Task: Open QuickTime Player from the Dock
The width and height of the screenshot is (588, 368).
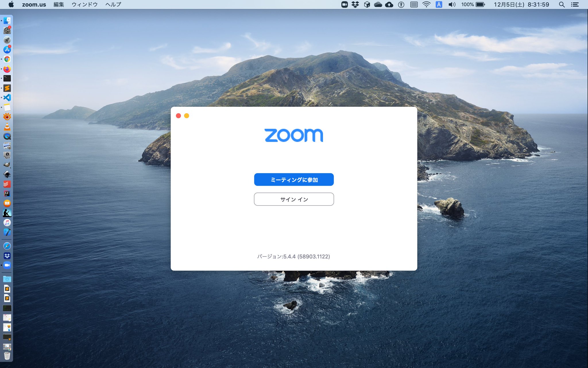Action: click(7, 136)
